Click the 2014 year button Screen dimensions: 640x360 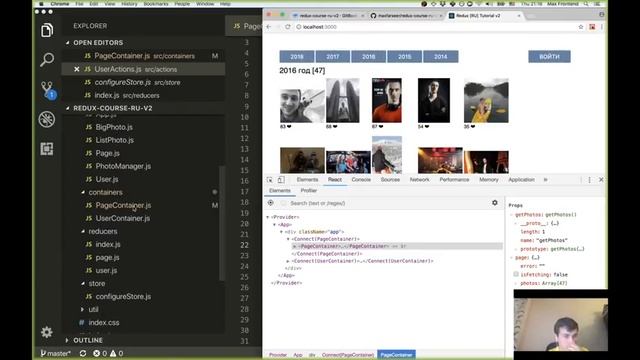(x=441, y=57)
